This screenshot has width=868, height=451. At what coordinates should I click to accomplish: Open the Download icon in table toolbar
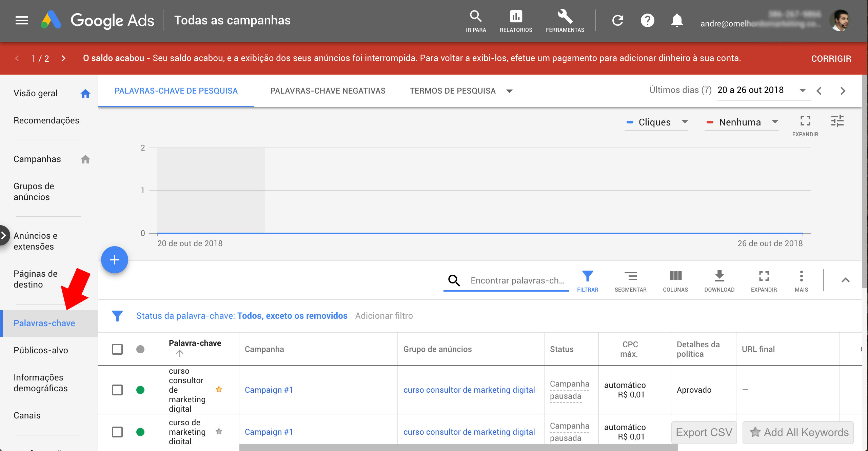719,280
